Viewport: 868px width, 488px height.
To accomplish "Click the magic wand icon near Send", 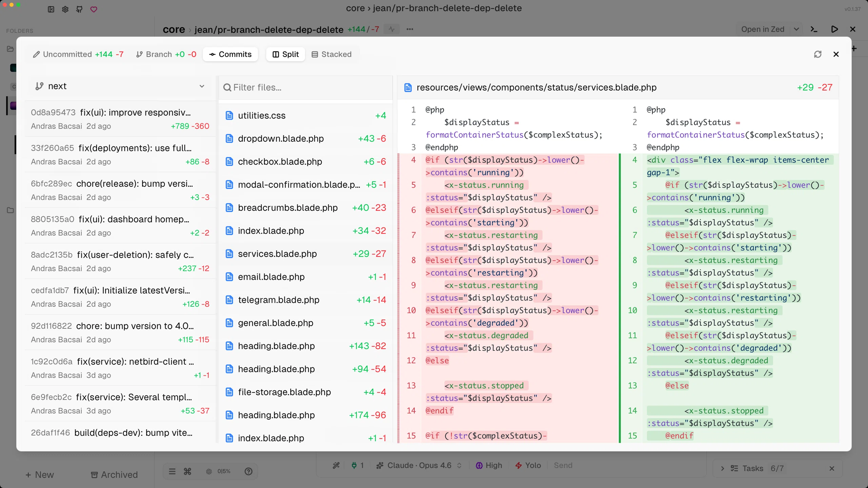I will coord(336,465).
